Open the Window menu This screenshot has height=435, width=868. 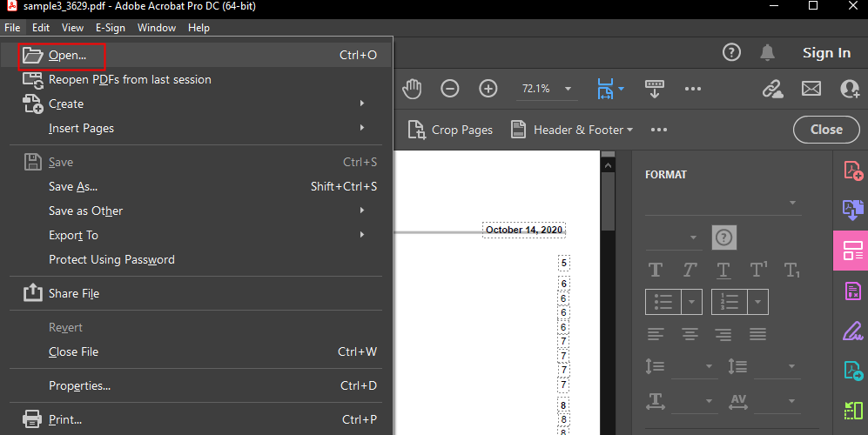point(157,28)
